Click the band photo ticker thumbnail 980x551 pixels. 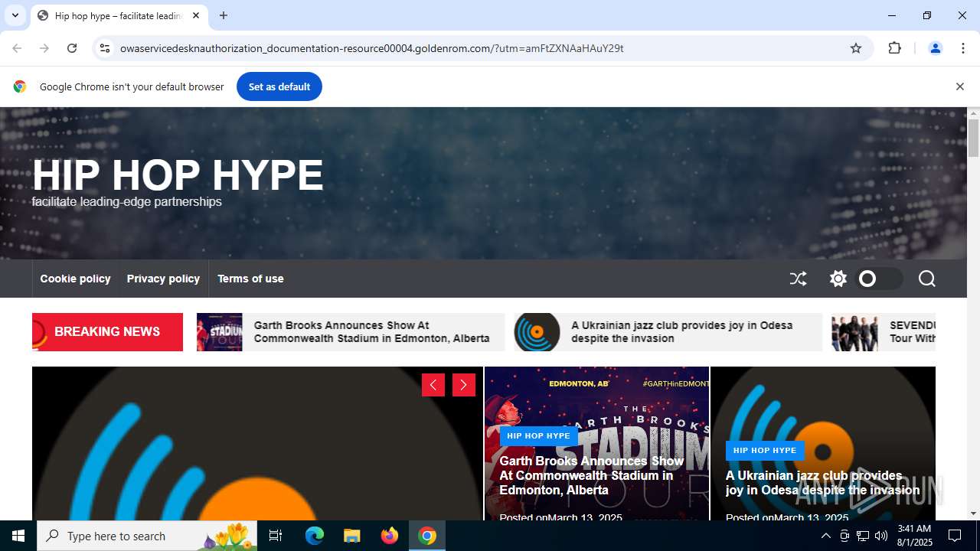pos(855,332)
